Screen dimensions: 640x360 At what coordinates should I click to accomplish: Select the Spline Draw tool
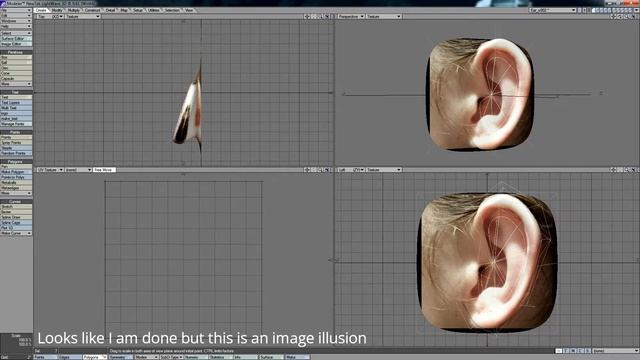tap(16, 217)
